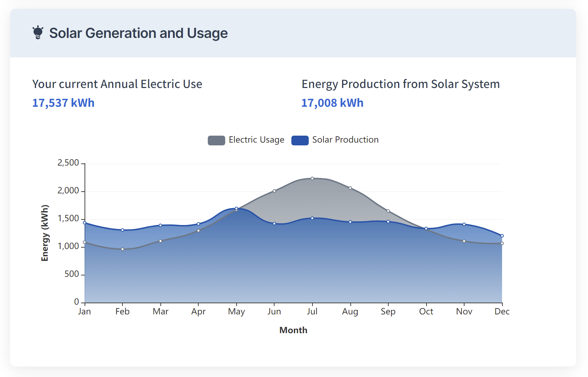Select the July Electric Usage peak point
This screenshot has width=588, height=377.
click(x=312, y=178)
